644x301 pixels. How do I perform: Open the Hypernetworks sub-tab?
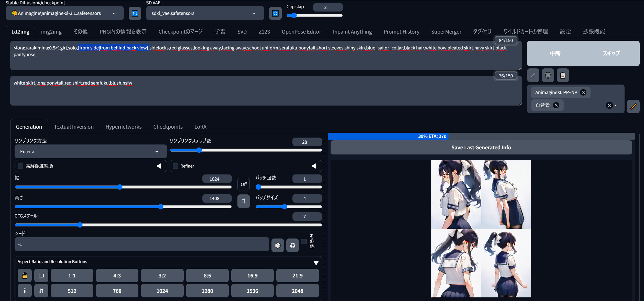(124, 127)
